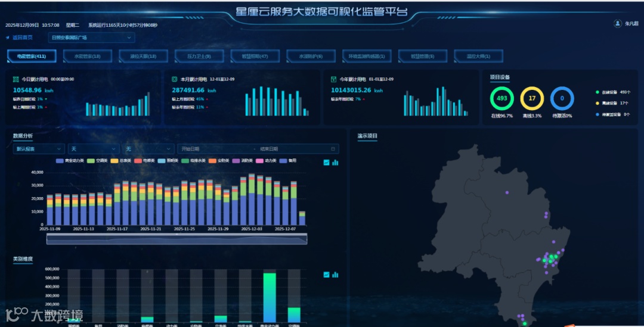644x327 pixels.
Task: Click the 2025-12-03 stacked bar in the daily chart
Action: coord(252,200)
